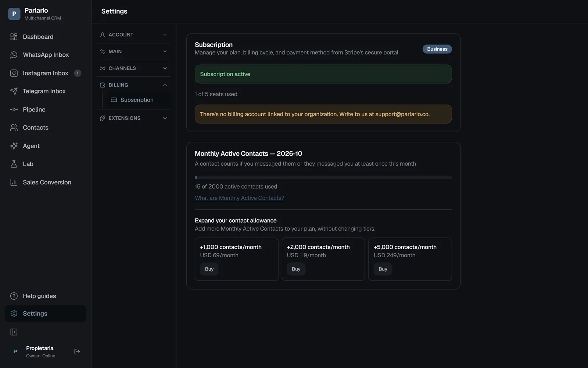Click the Sales Conversion chart icon
This screenshot has height=368, width=588.
pyautogui.click(x=14, y=183)
